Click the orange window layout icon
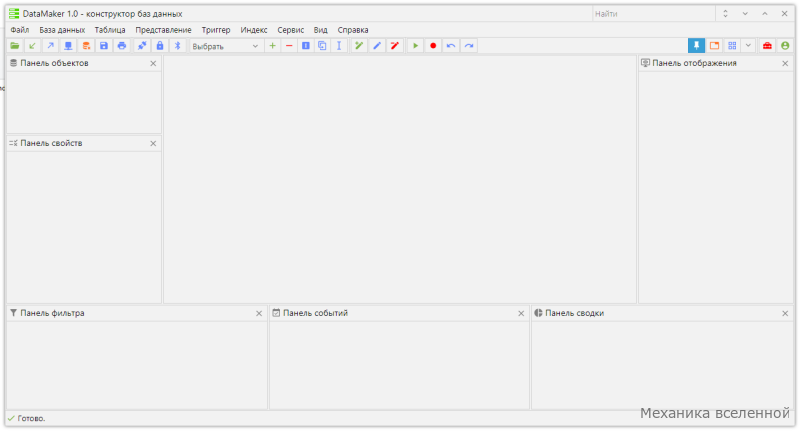This screenshot has height=431, width=800. (714, 46)
